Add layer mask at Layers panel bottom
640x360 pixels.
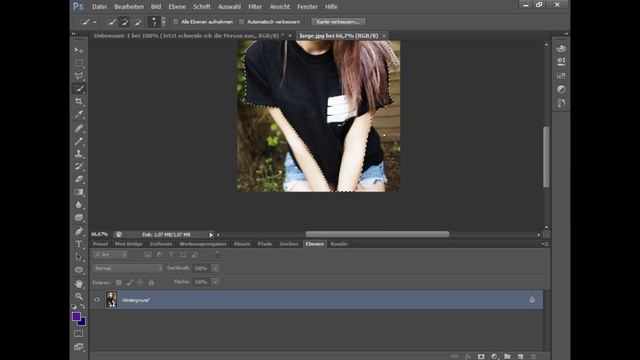481,356
